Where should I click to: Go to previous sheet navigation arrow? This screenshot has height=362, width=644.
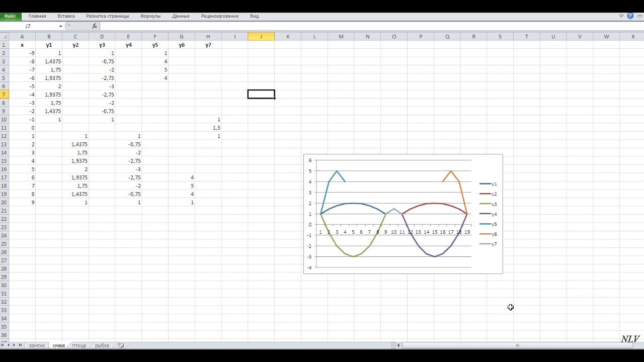coord(9,345)
